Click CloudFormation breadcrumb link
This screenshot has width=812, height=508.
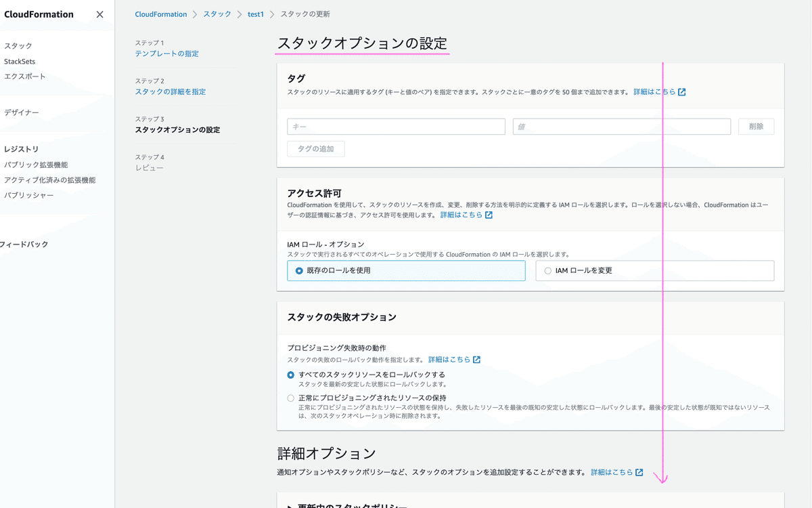161,14
